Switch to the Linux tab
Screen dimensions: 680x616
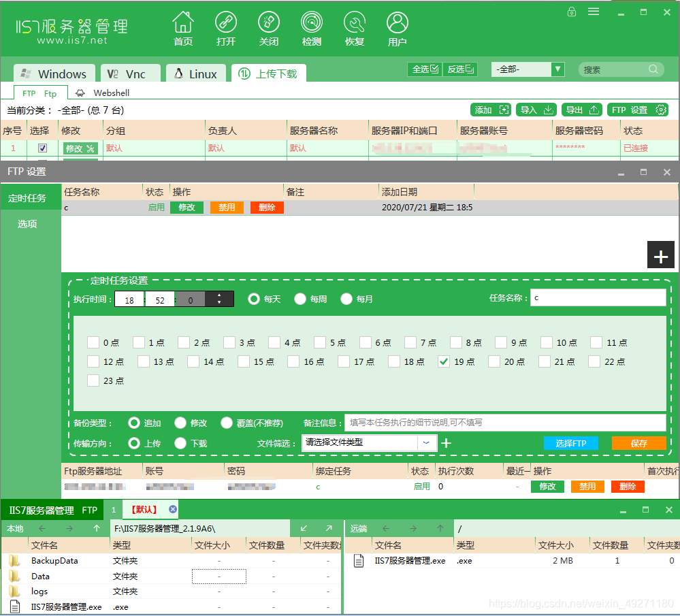pos(195,75)
